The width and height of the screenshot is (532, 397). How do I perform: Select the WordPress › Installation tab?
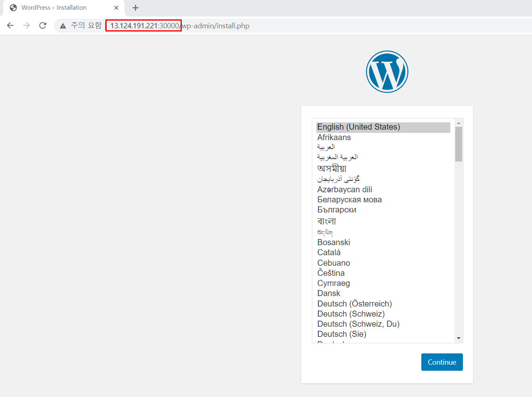(65, 8)
